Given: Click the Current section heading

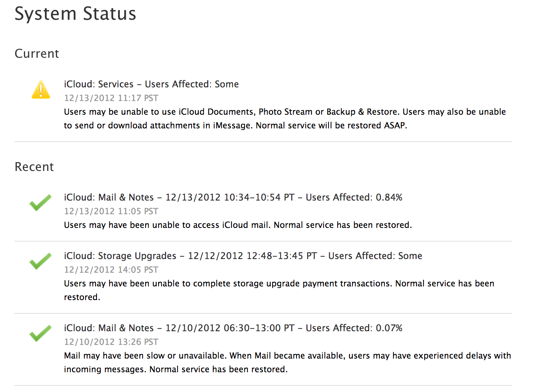Looking at the screenshot, I should click(x=37, y=54).
